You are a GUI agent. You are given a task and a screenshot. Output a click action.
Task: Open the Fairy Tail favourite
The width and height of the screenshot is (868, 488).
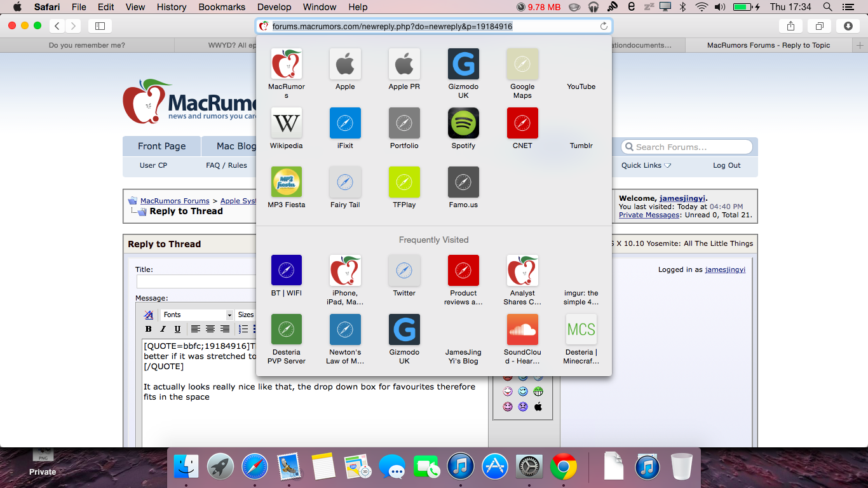[x=345, y=182]
